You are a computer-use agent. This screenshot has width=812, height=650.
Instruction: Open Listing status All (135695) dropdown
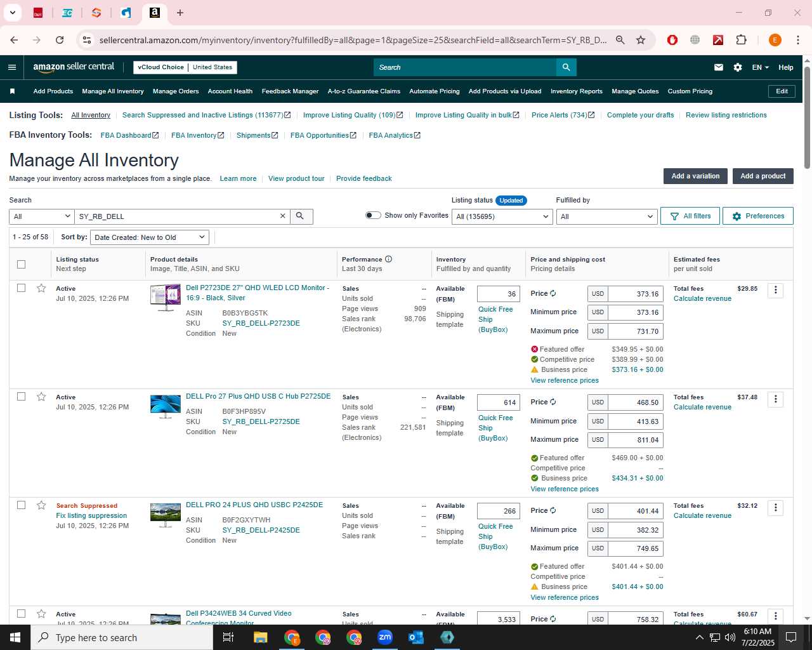coord(502,216)
